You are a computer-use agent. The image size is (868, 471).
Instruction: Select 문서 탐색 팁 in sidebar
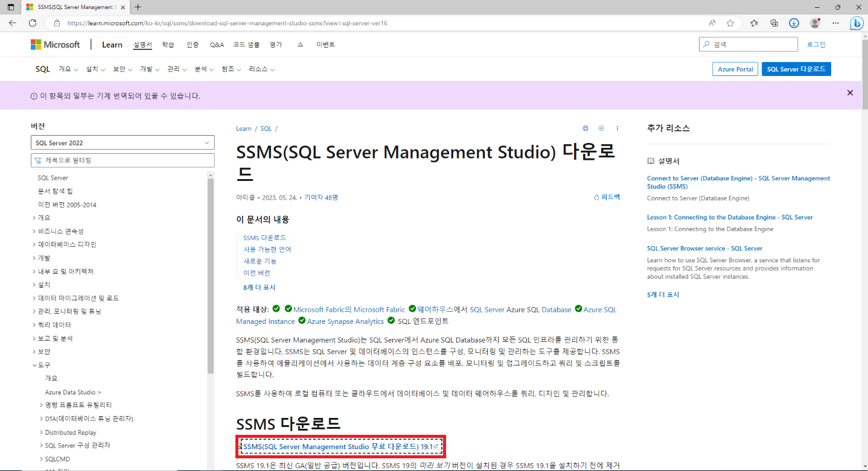[55, 191]
